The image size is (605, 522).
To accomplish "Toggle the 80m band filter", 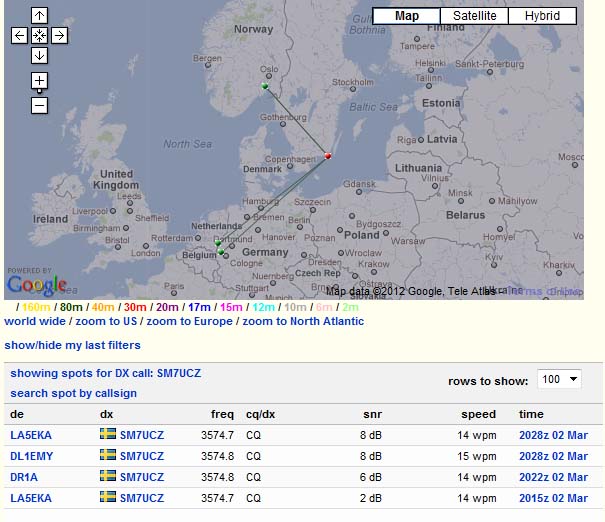I will 71,307.
